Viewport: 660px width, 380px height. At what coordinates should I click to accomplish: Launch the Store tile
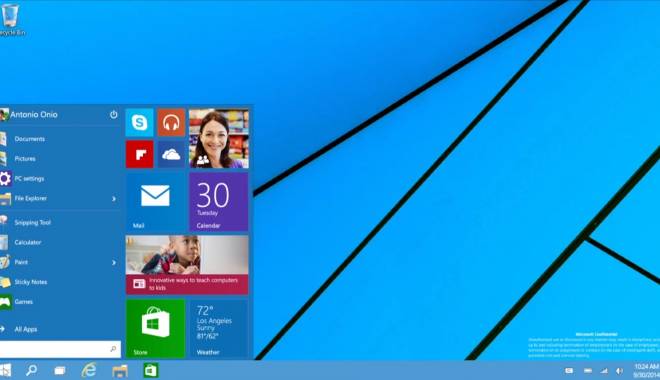click(155, 328)
